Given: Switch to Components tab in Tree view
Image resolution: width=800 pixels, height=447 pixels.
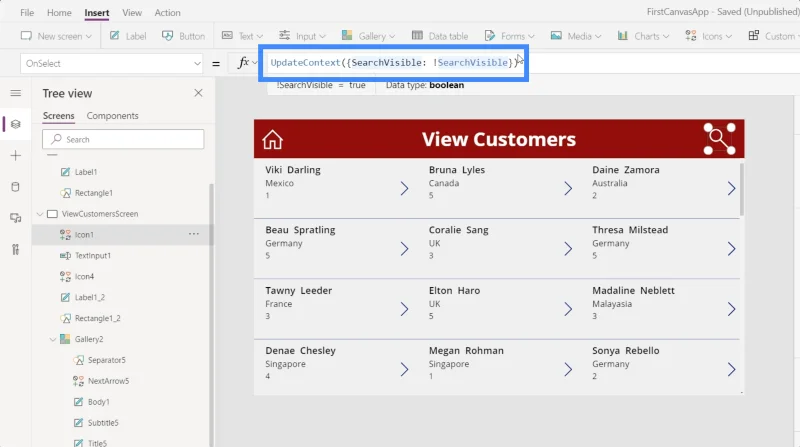Looking at the screenshot, I should [112, 115].
